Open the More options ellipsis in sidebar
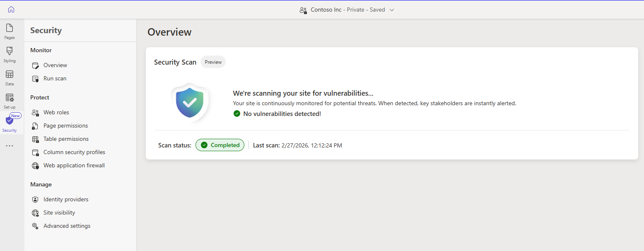The width and height of the screenshot is (644, 251). tap(9, 145)
